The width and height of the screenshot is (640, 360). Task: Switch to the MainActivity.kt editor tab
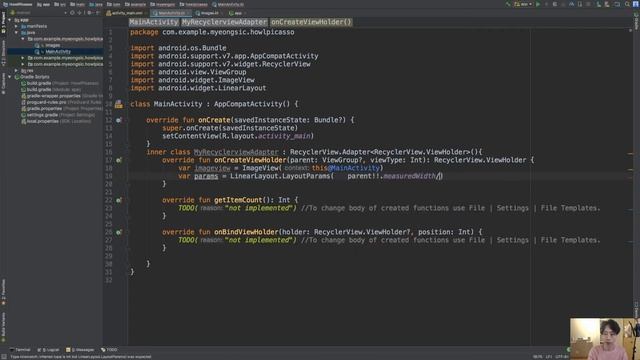tap(171, 13)
